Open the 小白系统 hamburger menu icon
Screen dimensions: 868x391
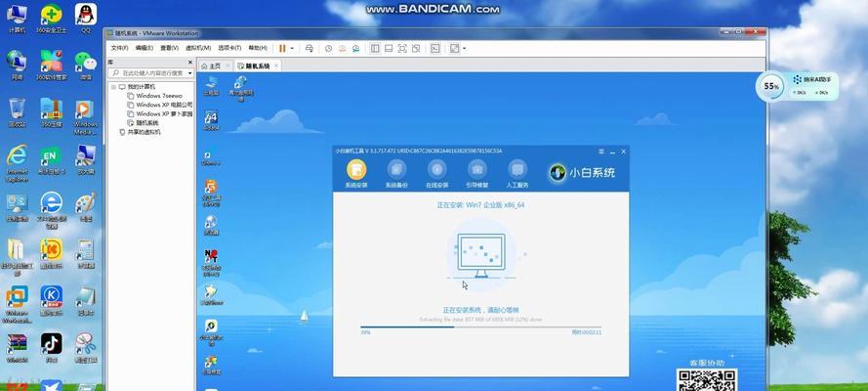coord(601,152)
